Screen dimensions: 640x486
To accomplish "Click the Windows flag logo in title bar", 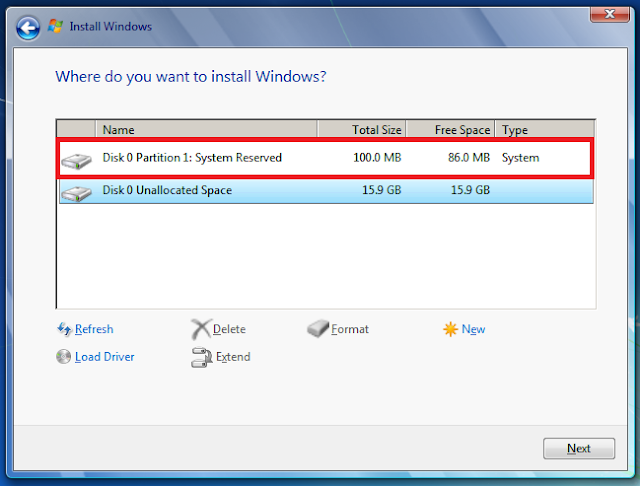I will 56,26.
